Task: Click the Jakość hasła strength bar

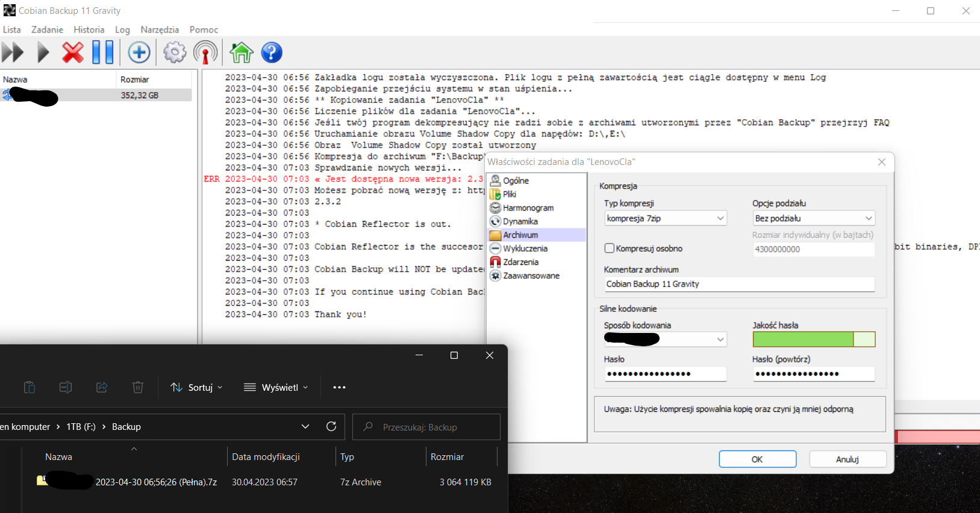Action: 814,340
